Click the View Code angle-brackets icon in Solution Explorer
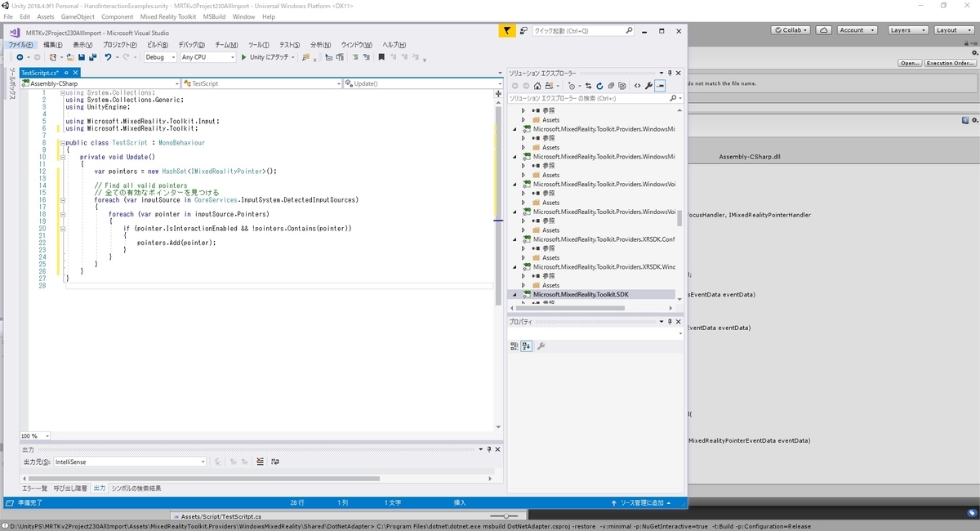Screen dimensions: 980x531 pos(637,86)
